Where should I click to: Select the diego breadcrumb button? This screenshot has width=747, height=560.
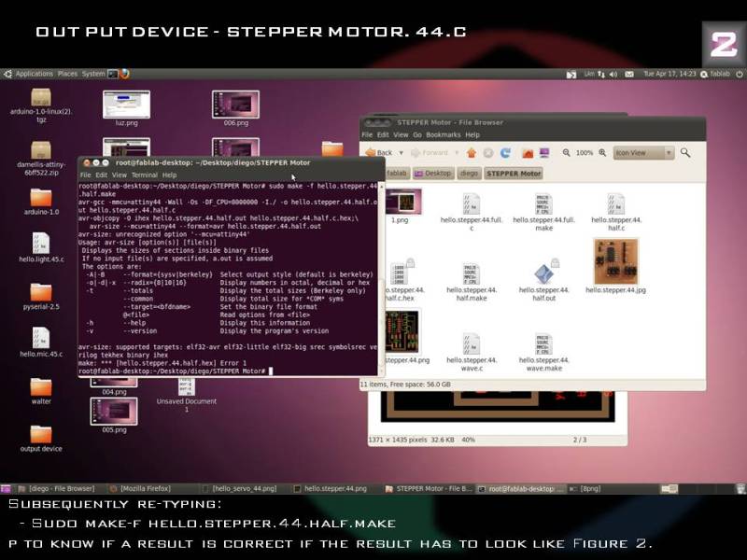tap(470, 174)
